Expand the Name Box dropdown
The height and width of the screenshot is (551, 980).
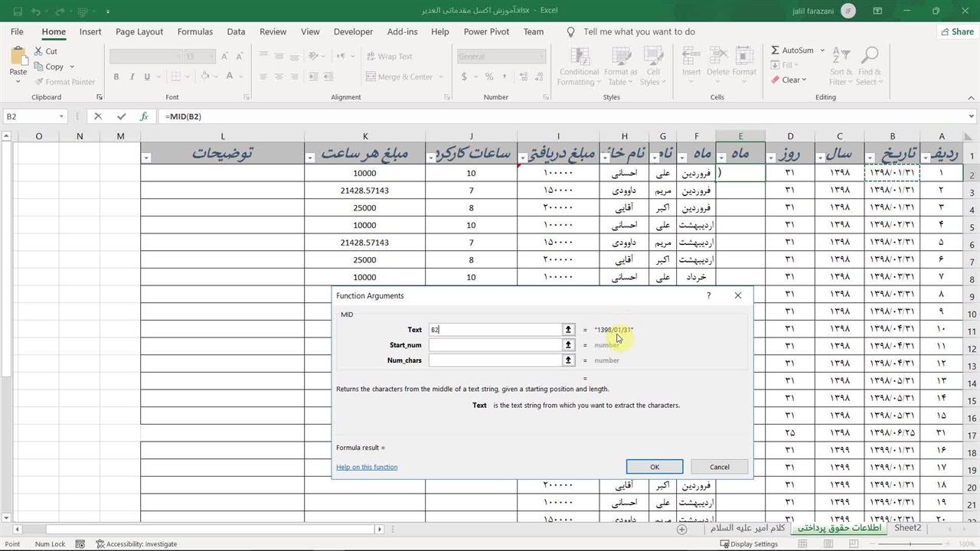61,116
